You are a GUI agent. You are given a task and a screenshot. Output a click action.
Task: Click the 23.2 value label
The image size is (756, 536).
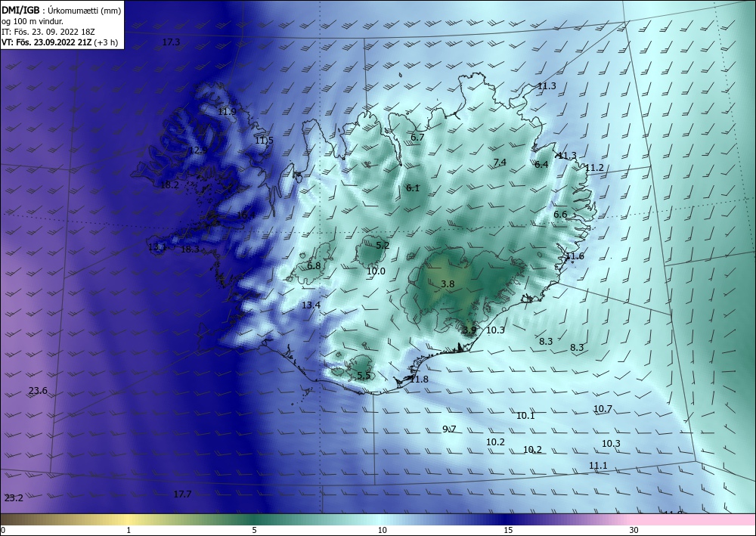(14, 498)
